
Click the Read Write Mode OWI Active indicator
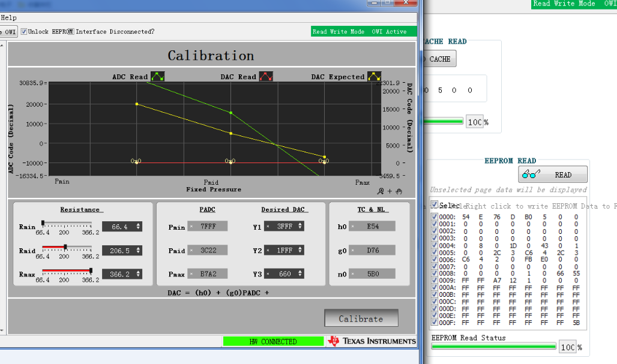click(x=364, y=31)
